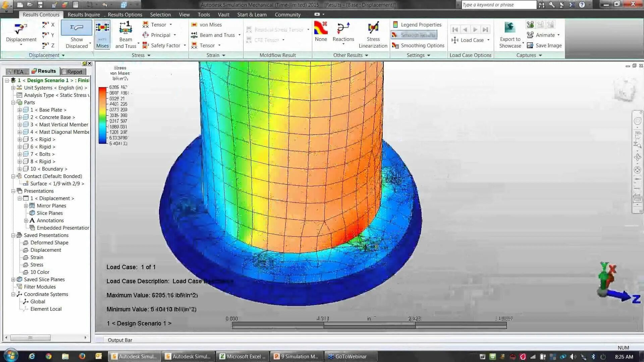Open the Load Case dropdown
This screenshot has width=644, height=362.
tap(488, 40)
